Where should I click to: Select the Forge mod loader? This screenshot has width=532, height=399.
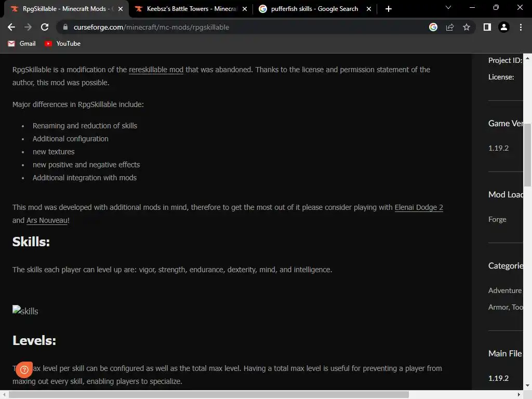[497, 219]
